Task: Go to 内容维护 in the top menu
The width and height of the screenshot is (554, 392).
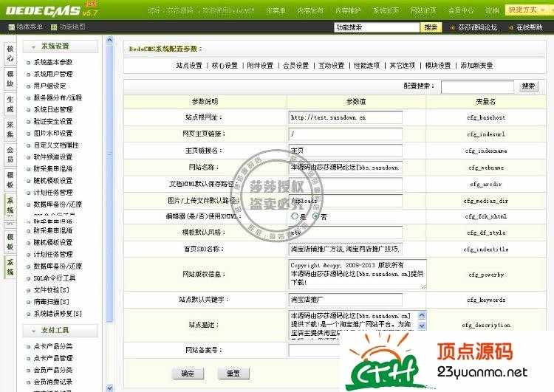Action: coord(348,10)
